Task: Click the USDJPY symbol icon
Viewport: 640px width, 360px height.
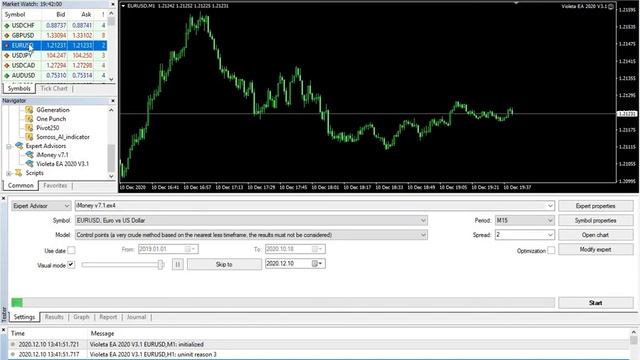Action: point(7,55)
